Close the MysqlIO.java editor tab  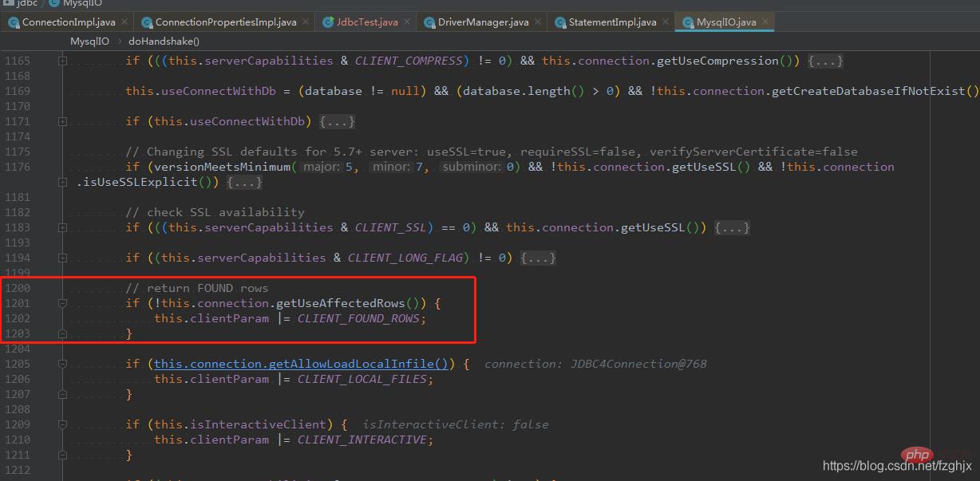(x=765, y=22)
